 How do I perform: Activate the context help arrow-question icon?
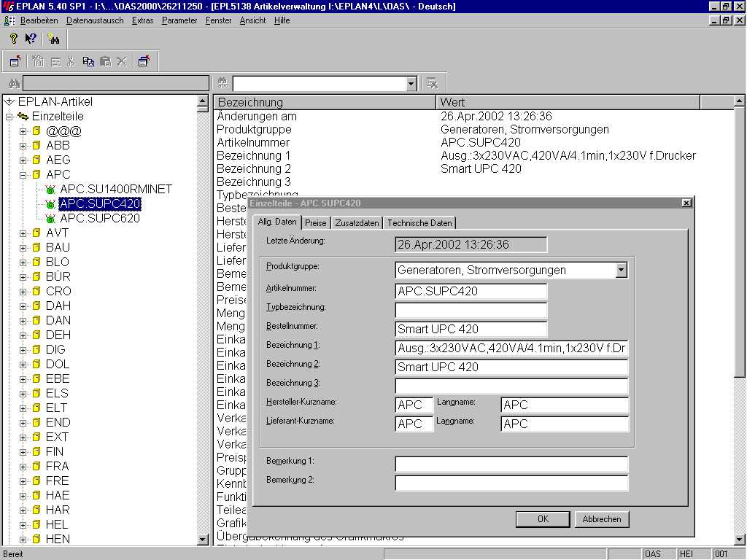click(31, 39)
